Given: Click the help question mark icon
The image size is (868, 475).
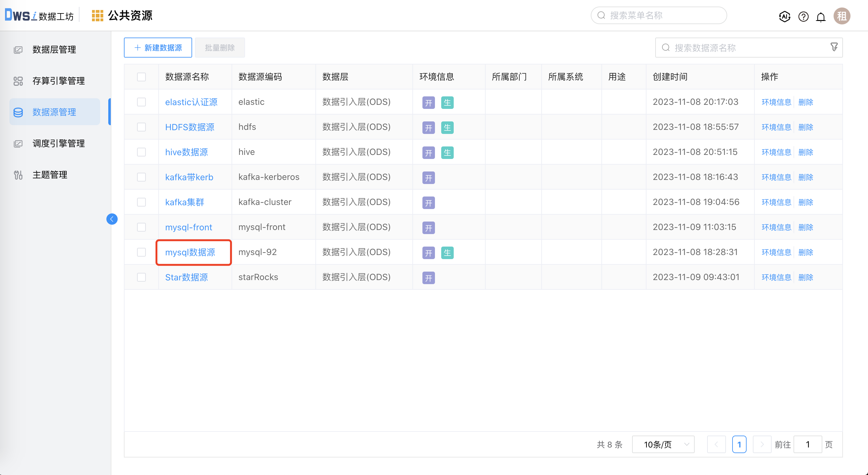Looking at the screenshot, I should [x=803, y=16].
